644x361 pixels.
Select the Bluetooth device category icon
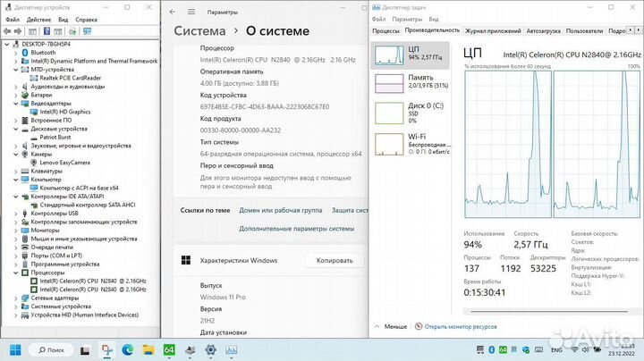coord(25,53)
